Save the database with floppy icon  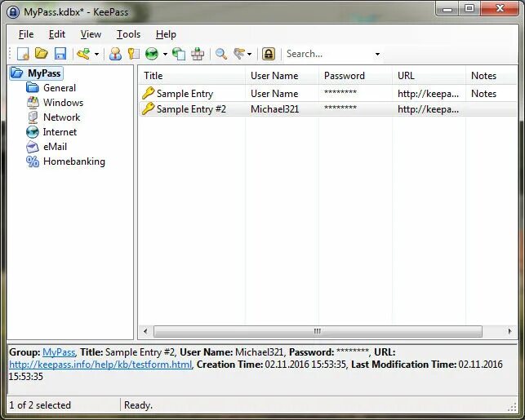[60, 54]
